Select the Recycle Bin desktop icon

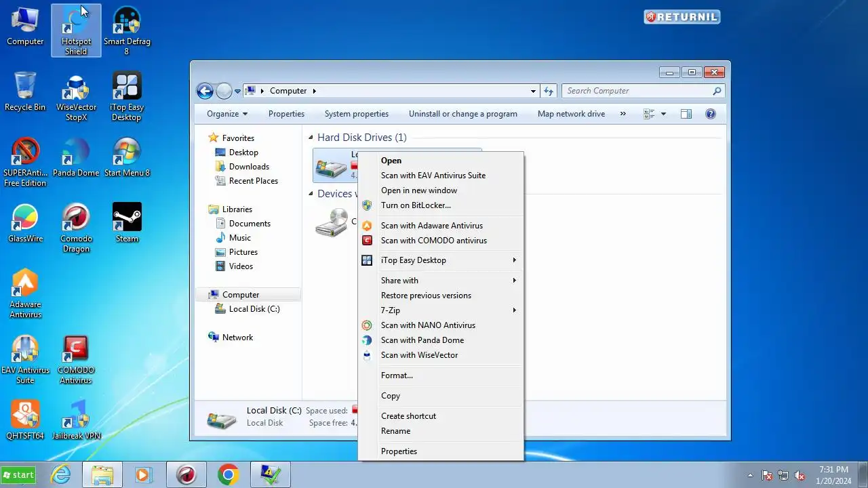[25, 91]
